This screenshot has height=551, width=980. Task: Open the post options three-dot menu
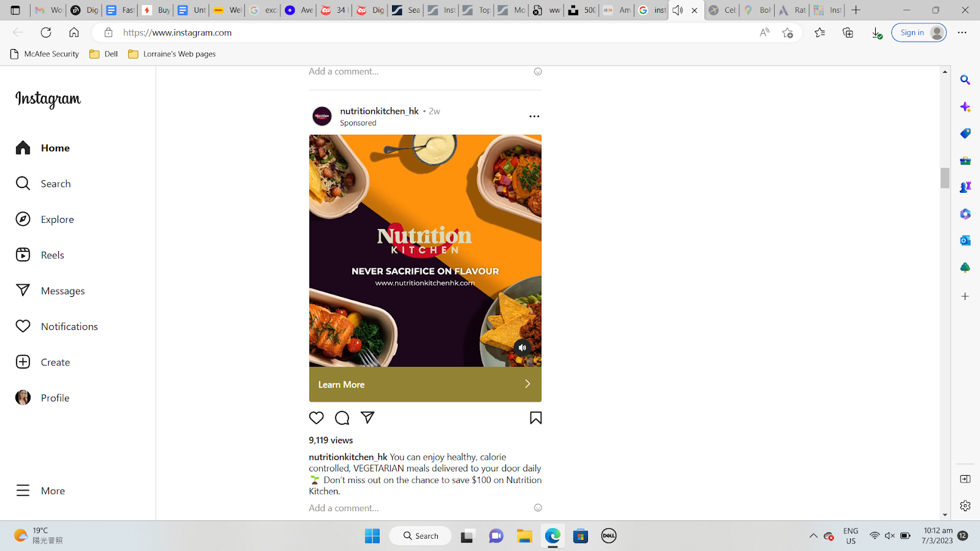[534, 116]
